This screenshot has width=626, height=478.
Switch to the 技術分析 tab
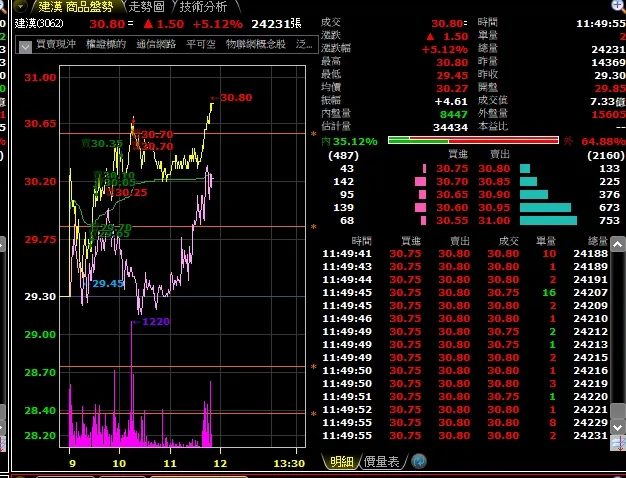(204, 6)
